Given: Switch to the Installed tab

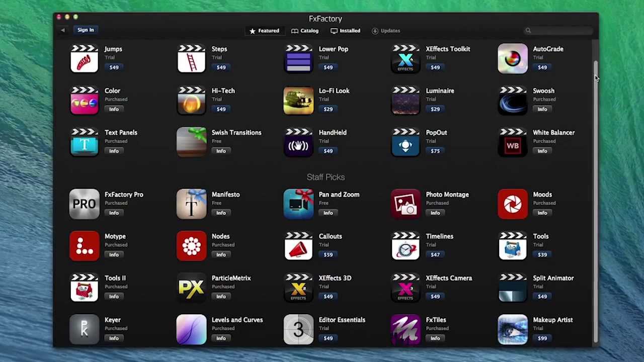Looking at the screenshot, I should [x=345, y=31].
